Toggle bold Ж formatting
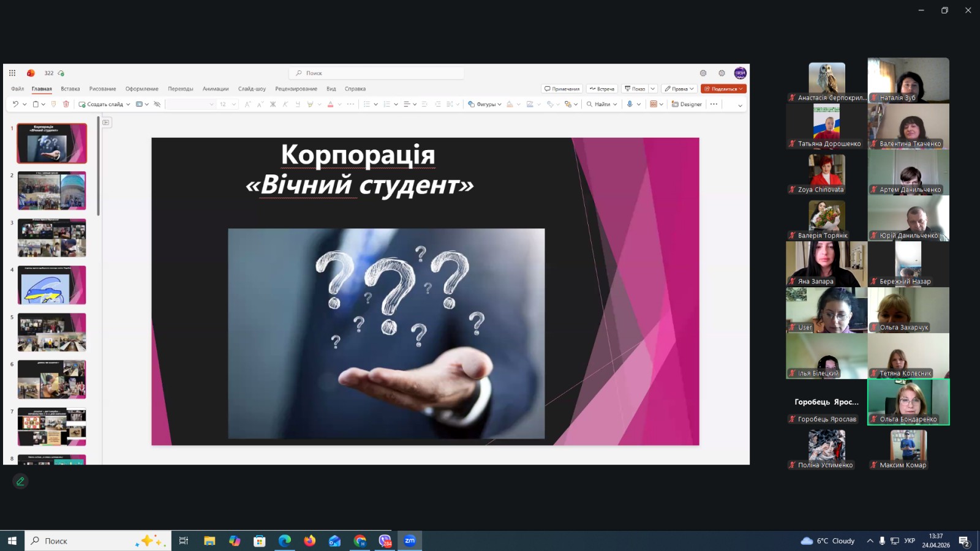This screenshot has width=980, height=551. pyautogui.click(x=273, y=104)
